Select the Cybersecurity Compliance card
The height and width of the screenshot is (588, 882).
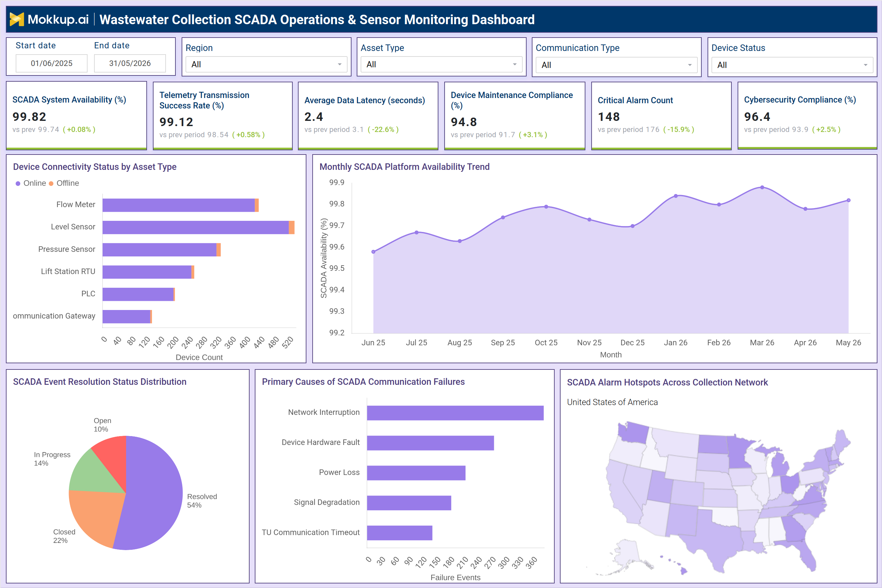coord(808,116)
